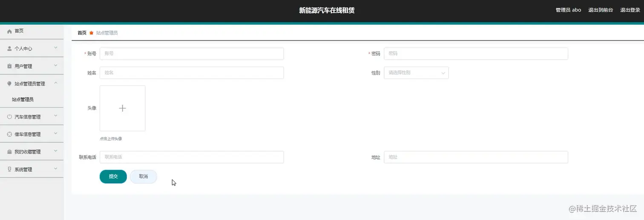
Task: Open the 站点管理员管理 sidebar menu
Action: [x=32, y=84]
